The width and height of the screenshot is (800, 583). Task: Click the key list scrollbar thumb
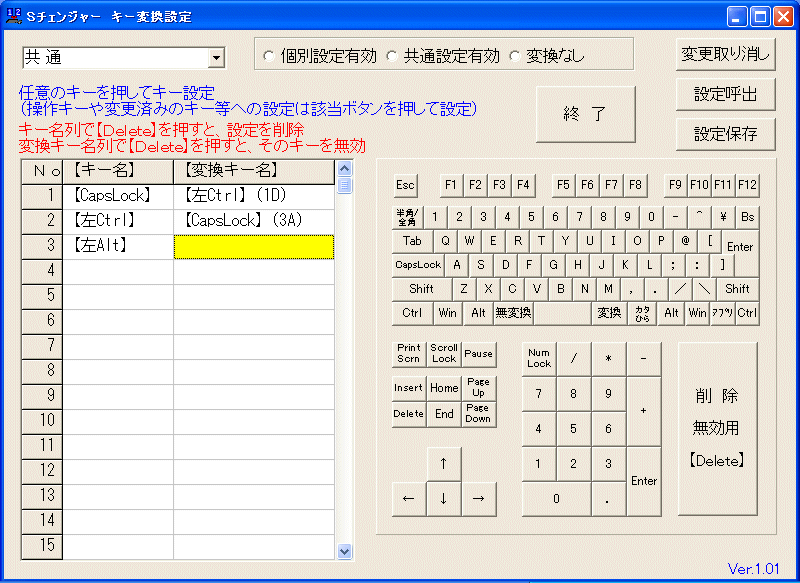(x=345, y=185)
